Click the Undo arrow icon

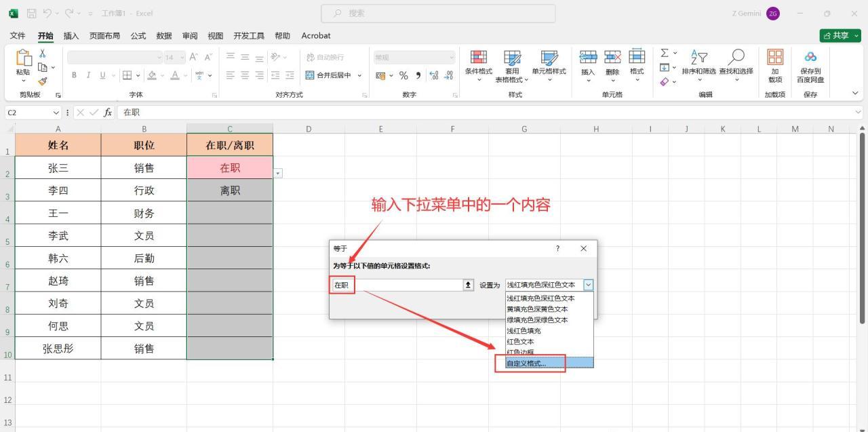[47, 13]
